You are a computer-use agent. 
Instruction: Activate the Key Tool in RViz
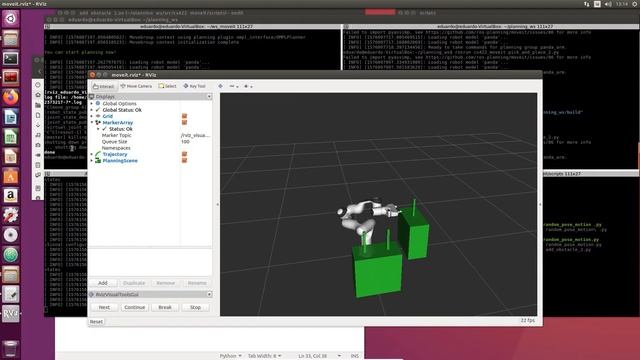[194, 86]
